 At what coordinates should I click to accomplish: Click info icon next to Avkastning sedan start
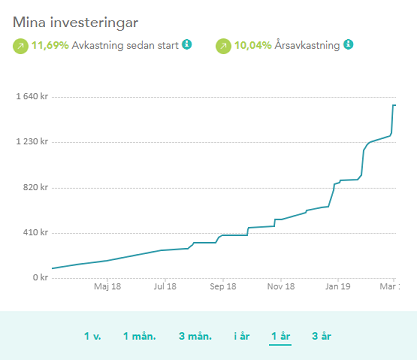click(187, 44)
